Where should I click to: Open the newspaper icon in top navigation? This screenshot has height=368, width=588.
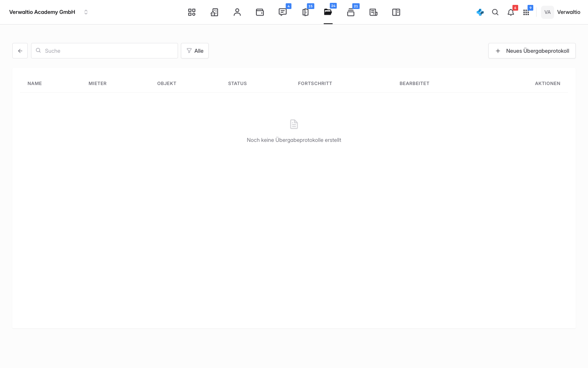(373, 12)
